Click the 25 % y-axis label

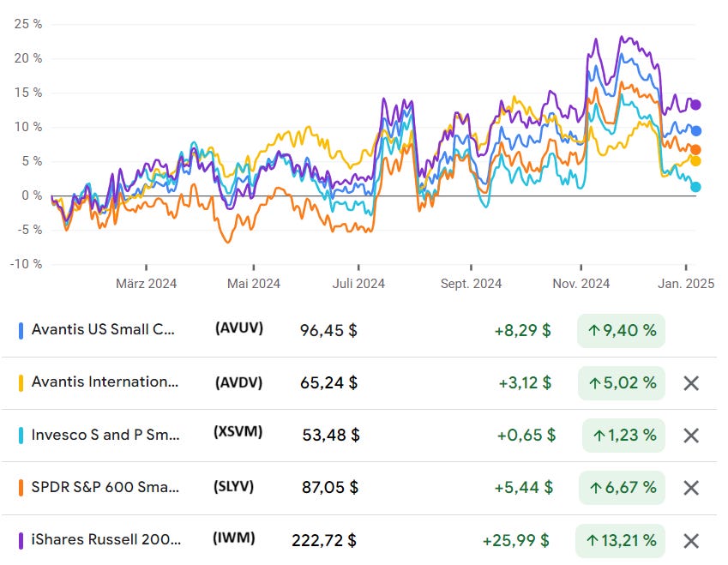point(27,24)
